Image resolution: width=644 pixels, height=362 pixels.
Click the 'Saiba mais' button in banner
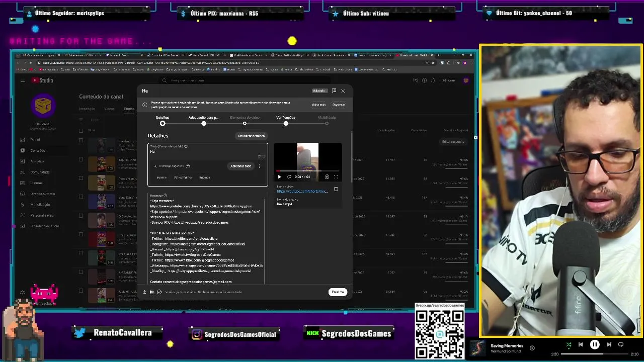318,105
